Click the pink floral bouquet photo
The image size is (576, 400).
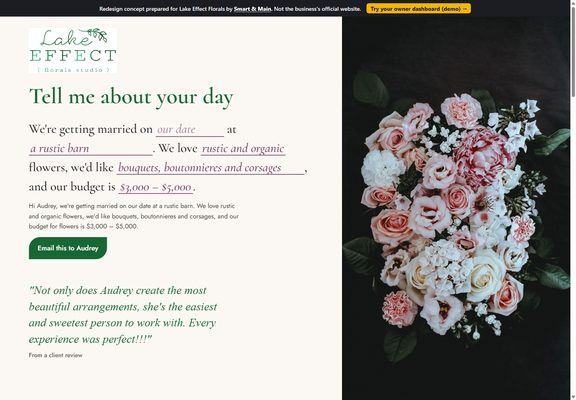click(456, 208)
